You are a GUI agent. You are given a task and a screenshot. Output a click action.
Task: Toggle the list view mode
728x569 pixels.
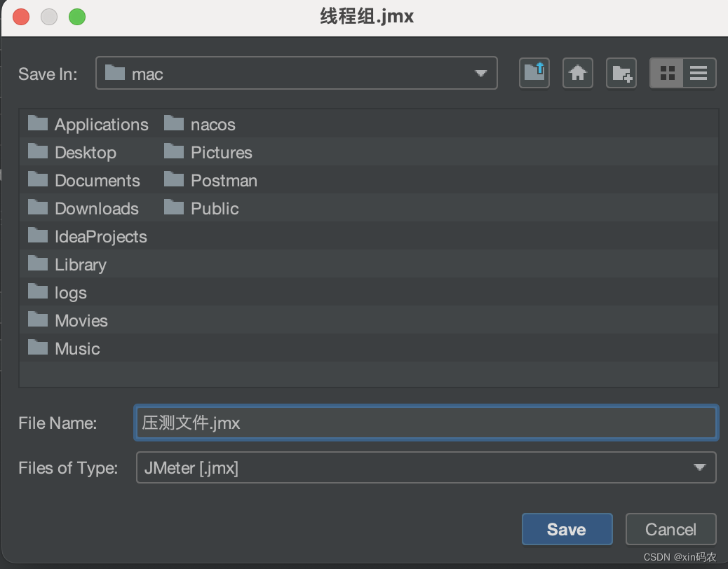click(699, 73)
